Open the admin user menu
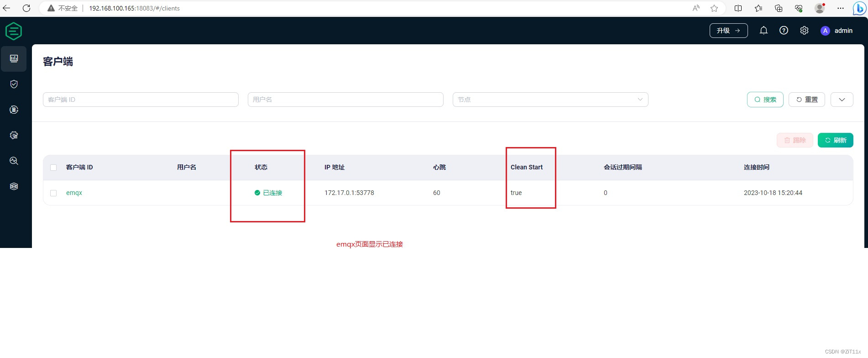The image size is (868, 358). pyautogui.click(x=837, y=31)
